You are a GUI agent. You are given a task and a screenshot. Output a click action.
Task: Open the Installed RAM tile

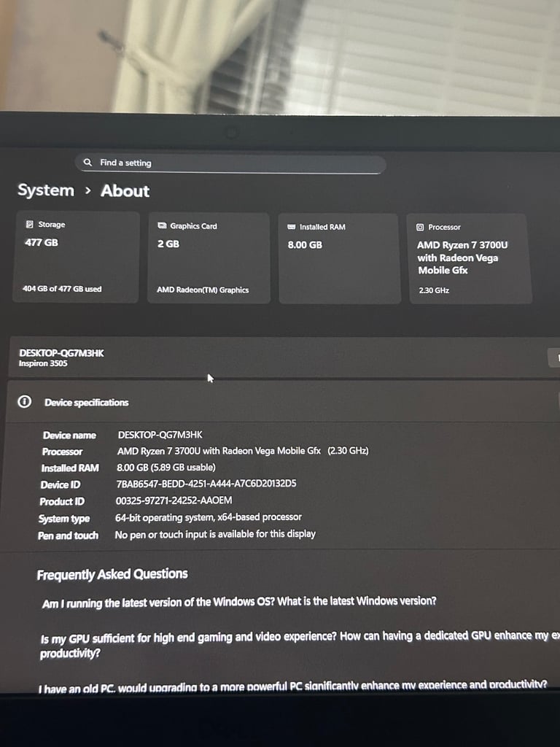tap(340, 259)
